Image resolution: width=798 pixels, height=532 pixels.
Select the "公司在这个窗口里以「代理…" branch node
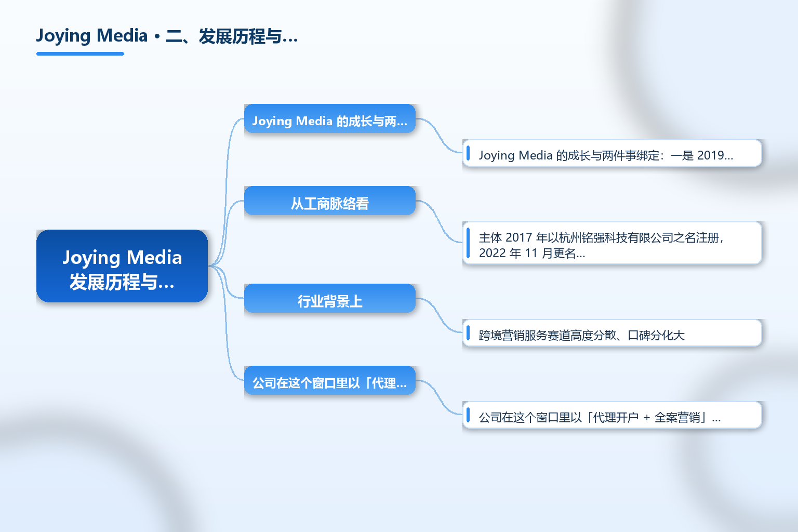330,380
